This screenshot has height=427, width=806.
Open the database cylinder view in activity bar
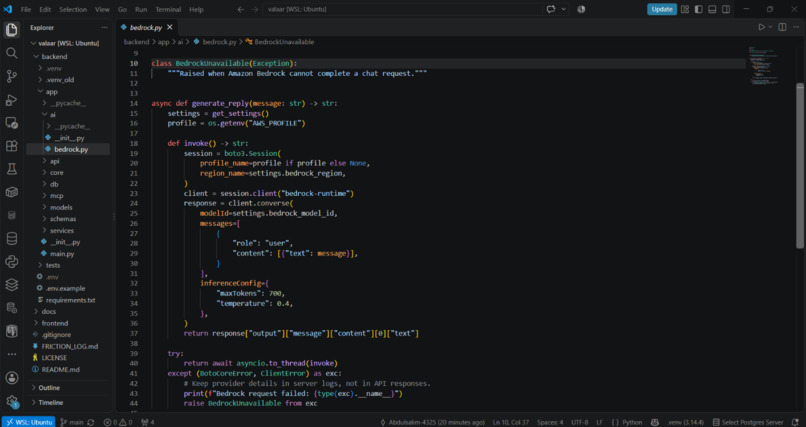click(x=11, y=238)
